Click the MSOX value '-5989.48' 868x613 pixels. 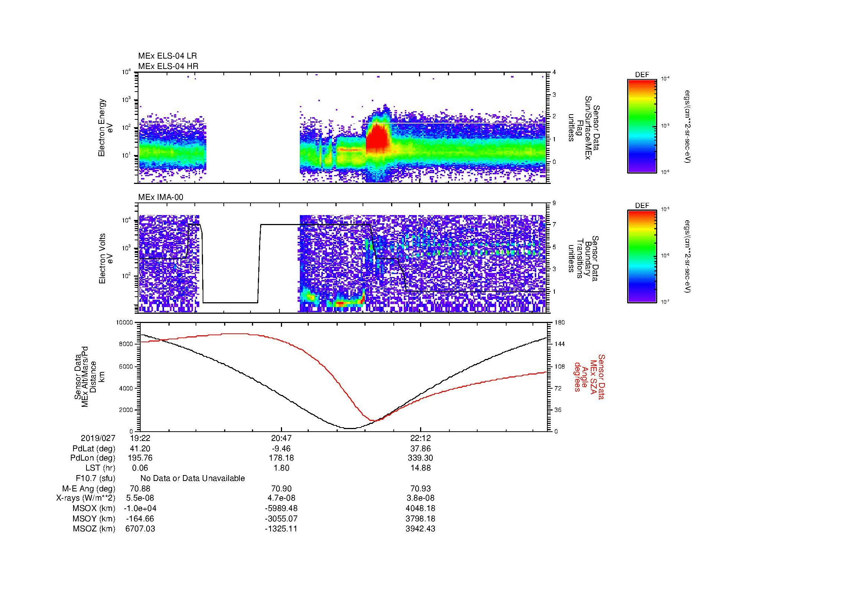pyautogui.click(x=281, y=508)
